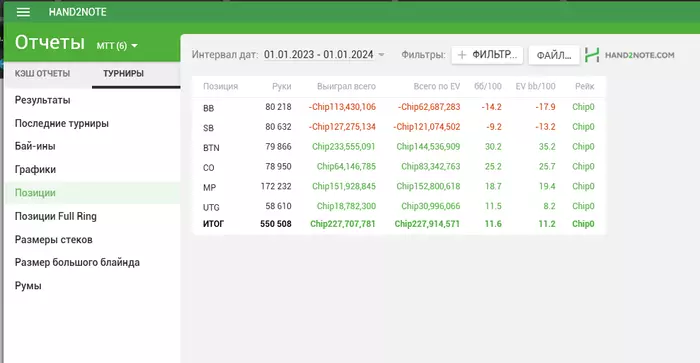Open the hamburger menu icon

point(23,12)
